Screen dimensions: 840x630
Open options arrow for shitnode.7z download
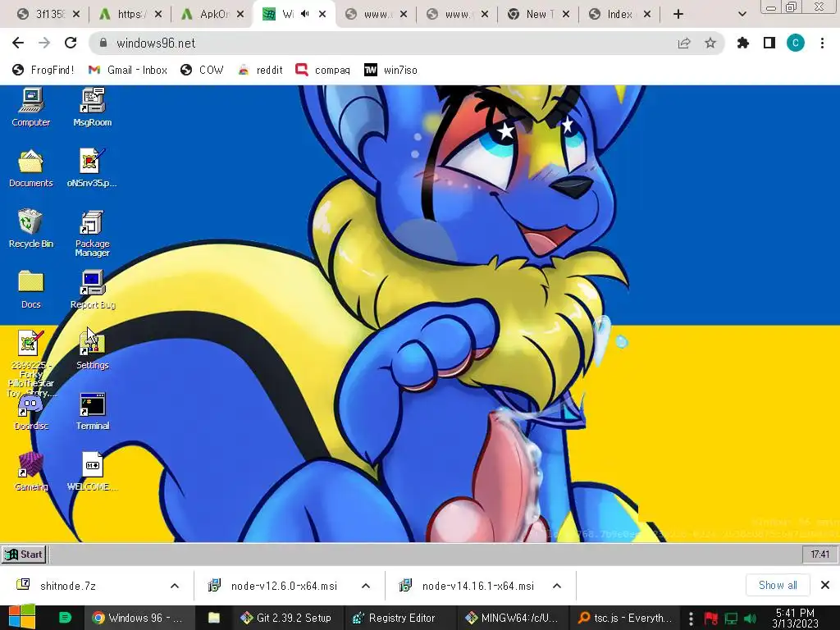[x=175, y=586]
